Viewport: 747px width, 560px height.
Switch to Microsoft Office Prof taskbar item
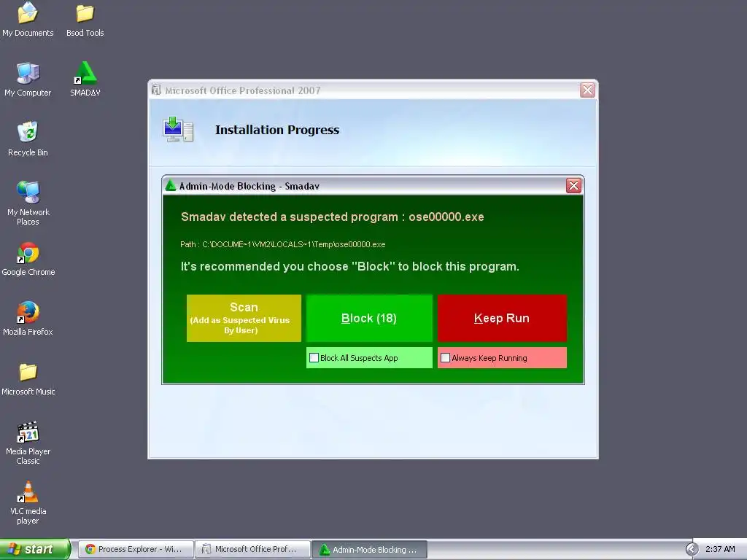(252, 549)
